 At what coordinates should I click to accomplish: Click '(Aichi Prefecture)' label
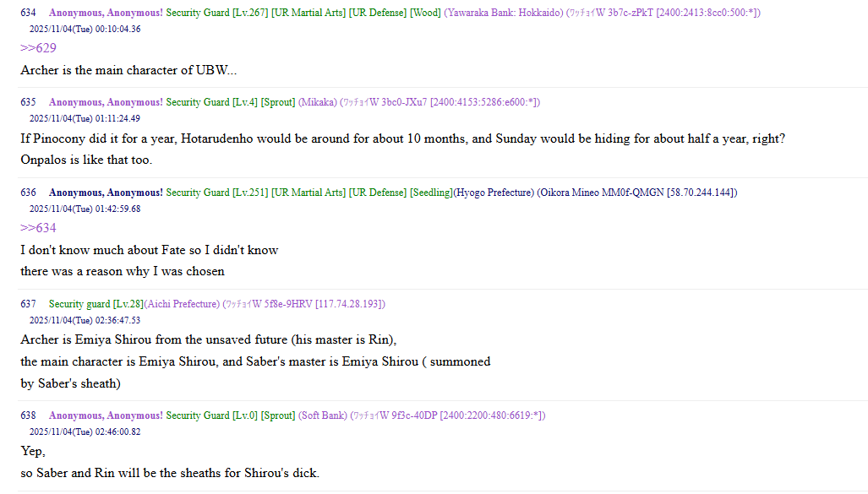coord(182,304)
